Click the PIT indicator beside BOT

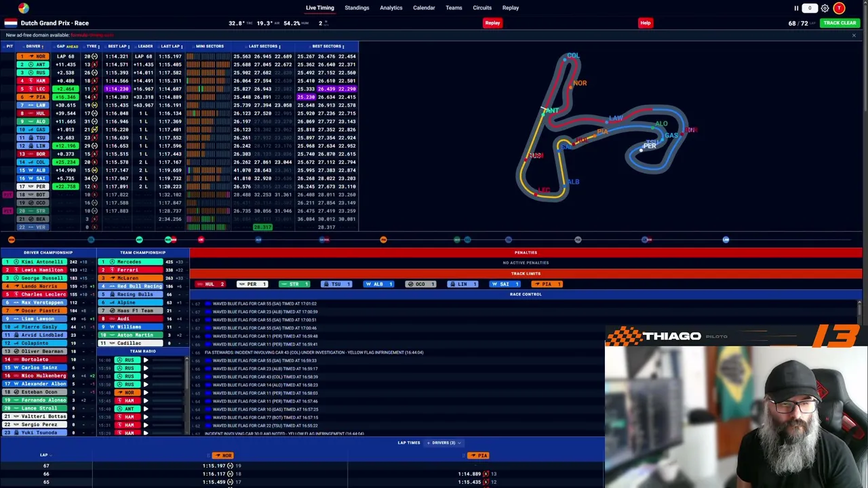8,195
